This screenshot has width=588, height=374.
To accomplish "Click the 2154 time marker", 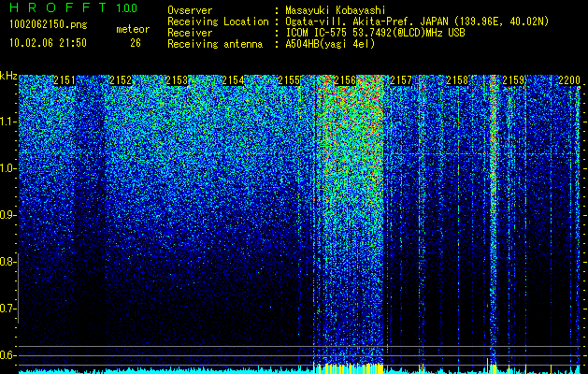I will (x=233, y=80).
